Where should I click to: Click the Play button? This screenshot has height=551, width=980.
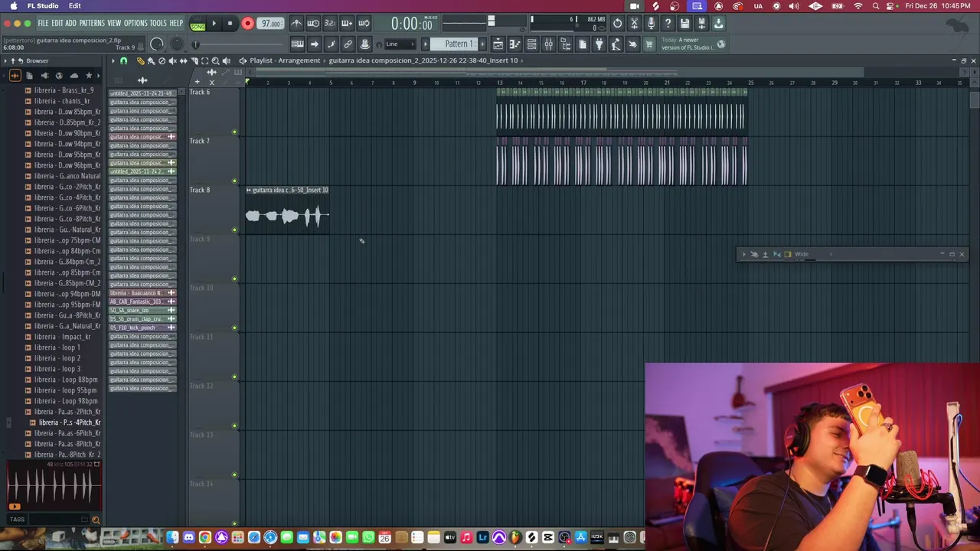point(214,24)
